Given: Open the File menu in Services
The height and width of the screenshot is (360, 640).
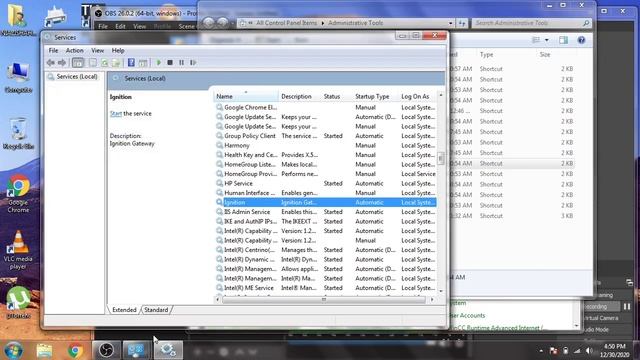Looking at the screenshot, I should (53, 51).
